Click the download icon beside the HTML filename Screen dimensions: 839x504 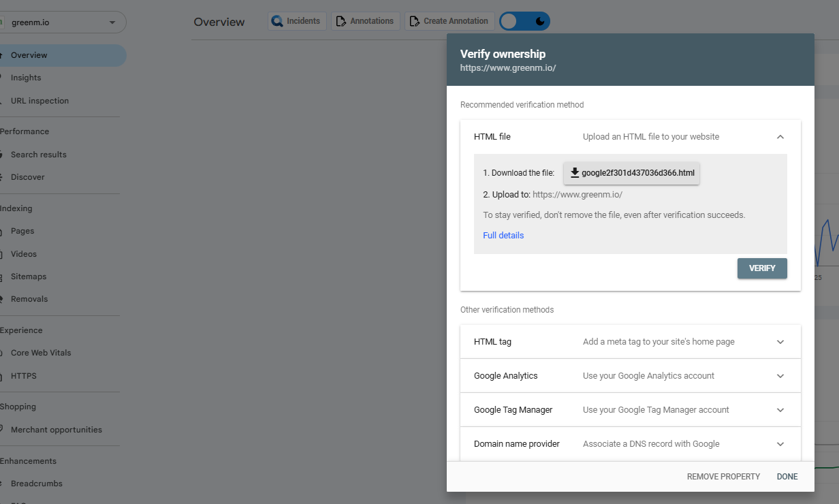pyautogui.click(x=575, y=173)
